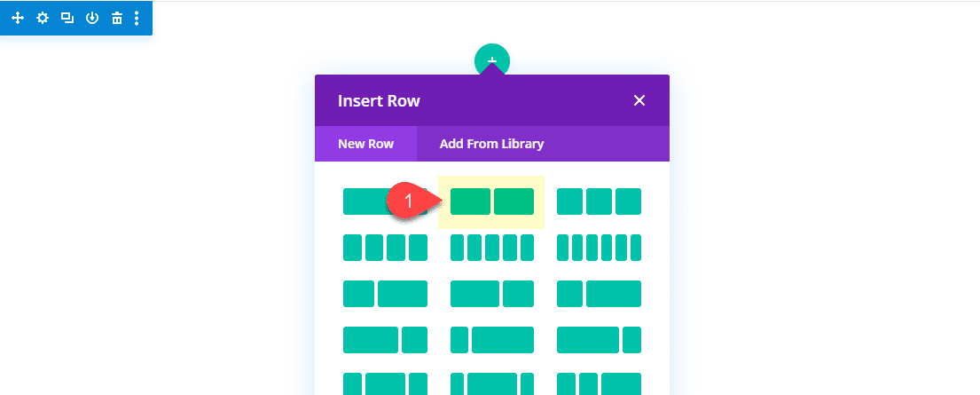Choose the two equal columns layout
The height and width of the screenshot is (395, 980).
492,201
